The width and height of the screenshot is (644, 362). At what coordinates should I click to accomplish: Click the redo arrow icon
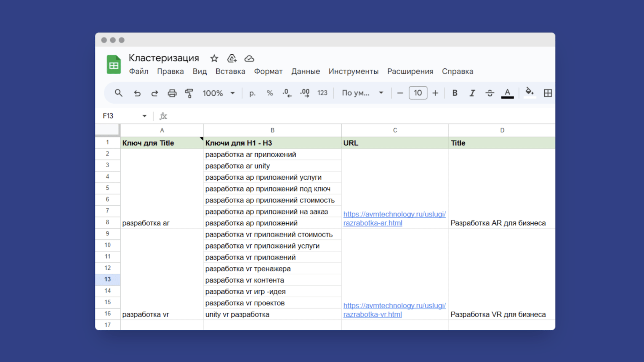tap(154, 93)
